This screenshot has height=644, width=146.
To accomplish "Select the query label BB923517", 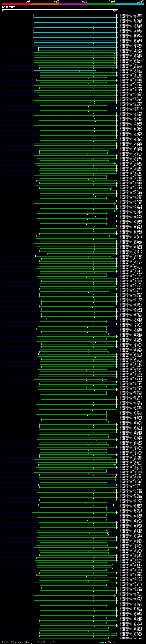I will 8,7.
